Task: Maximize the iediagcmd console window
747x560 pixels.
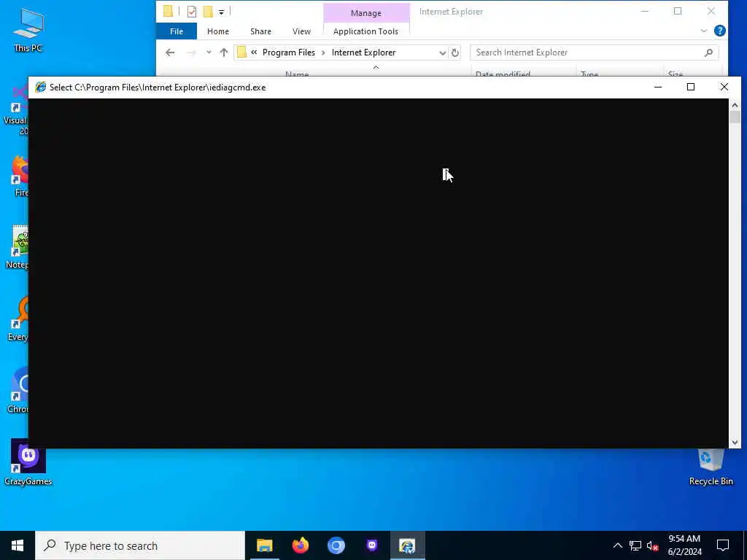Action: (x=691, y=87)
